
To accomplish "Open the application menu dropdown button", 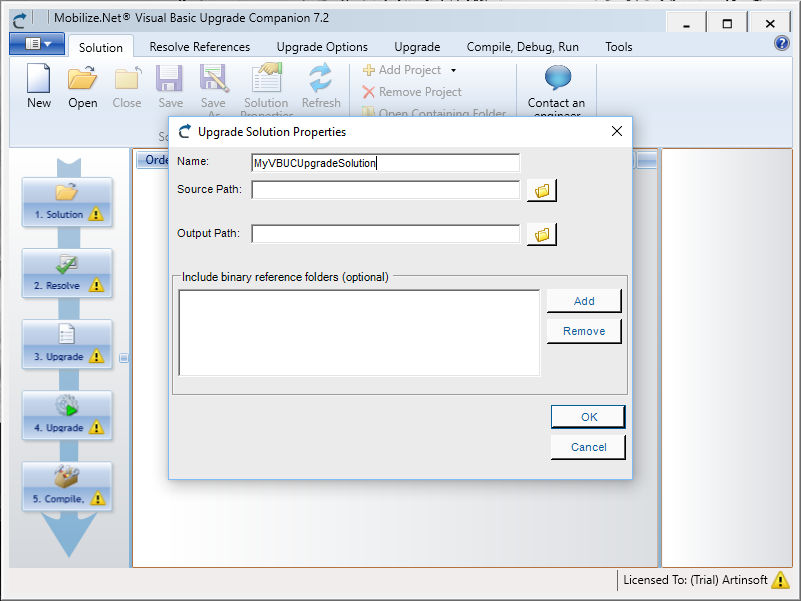I will pos(37,44).
